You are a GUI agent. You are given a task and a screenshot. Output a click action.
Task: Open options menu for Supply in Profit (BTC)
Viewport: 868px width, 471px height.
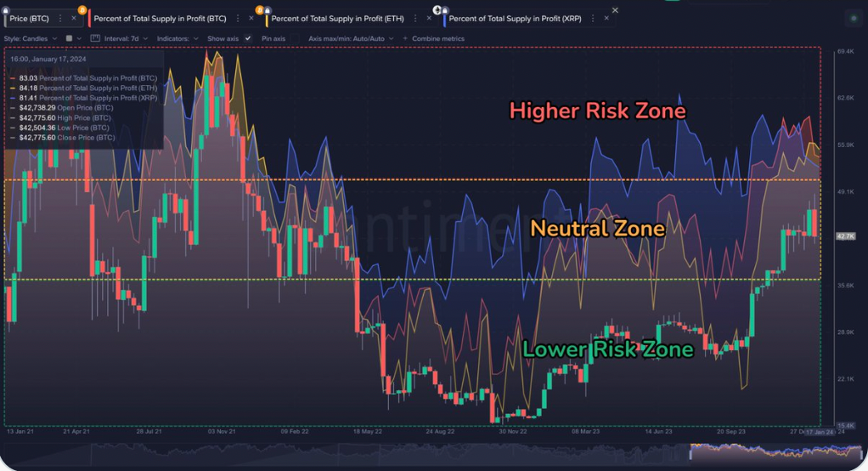(238, 19)
